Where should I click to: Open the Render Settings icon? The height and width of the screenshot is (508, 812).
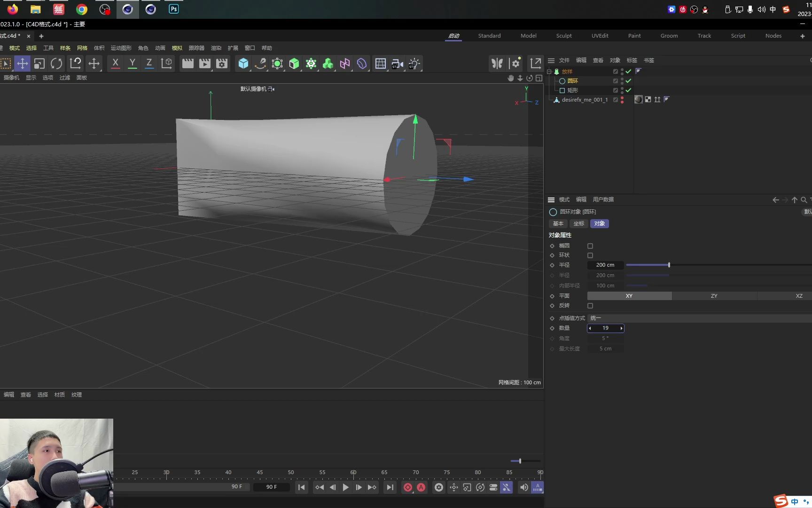pos(222,63)
